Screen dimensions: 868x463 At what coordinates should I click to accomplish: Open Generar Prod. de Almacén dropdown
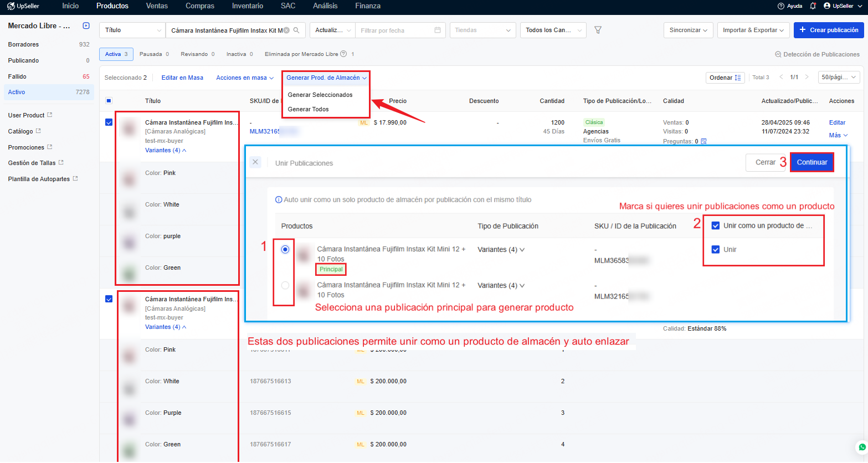[326, 78]
